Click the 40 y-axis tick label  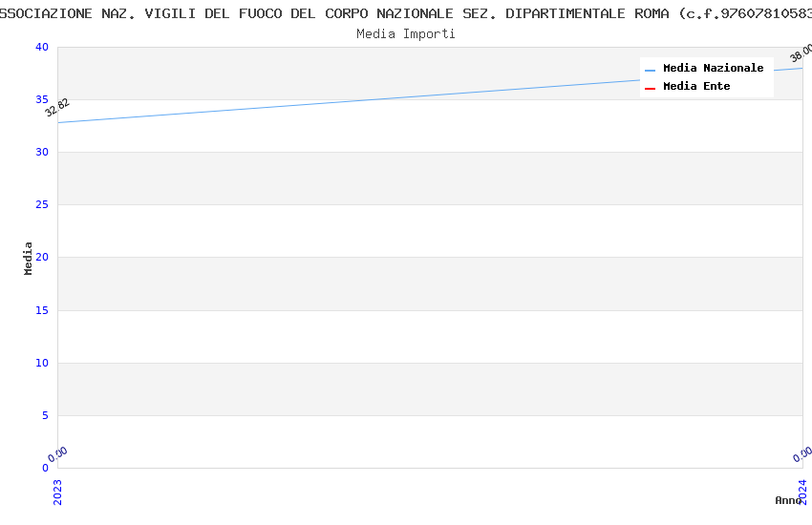(x=42, y=47)
